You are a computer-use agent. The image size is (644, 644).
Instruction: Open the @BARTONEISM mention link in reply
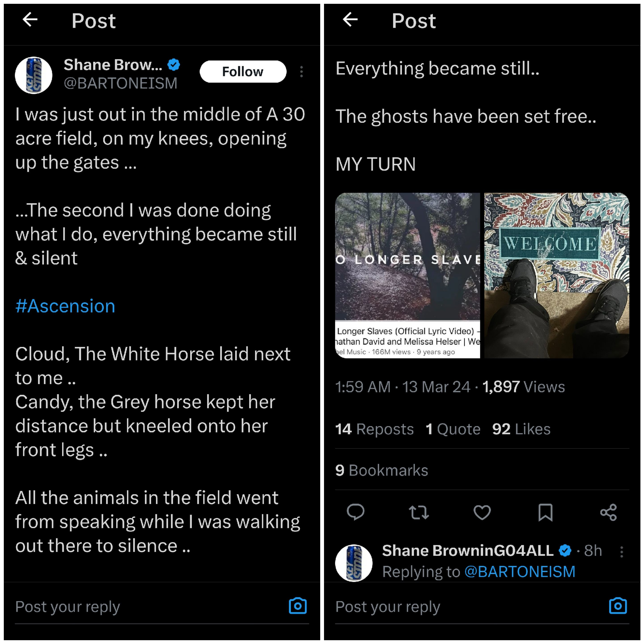[520, 572]
